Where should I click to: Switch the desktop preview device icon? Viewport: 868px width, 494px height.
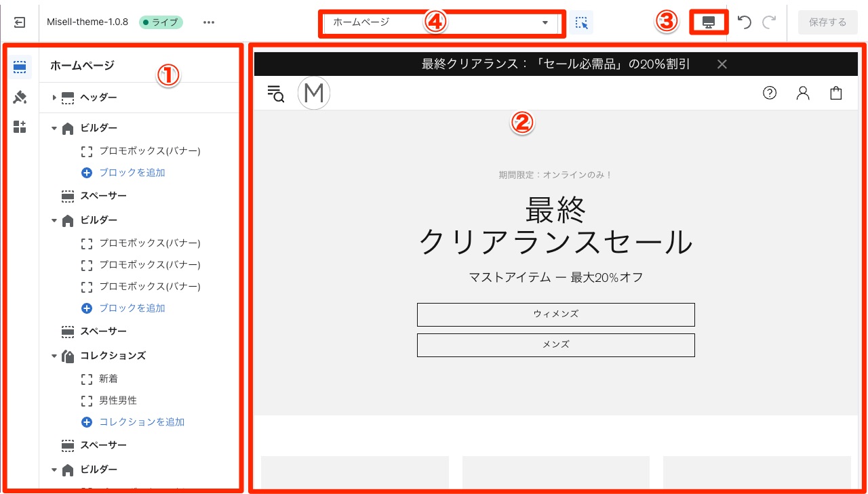pos(709,22)
